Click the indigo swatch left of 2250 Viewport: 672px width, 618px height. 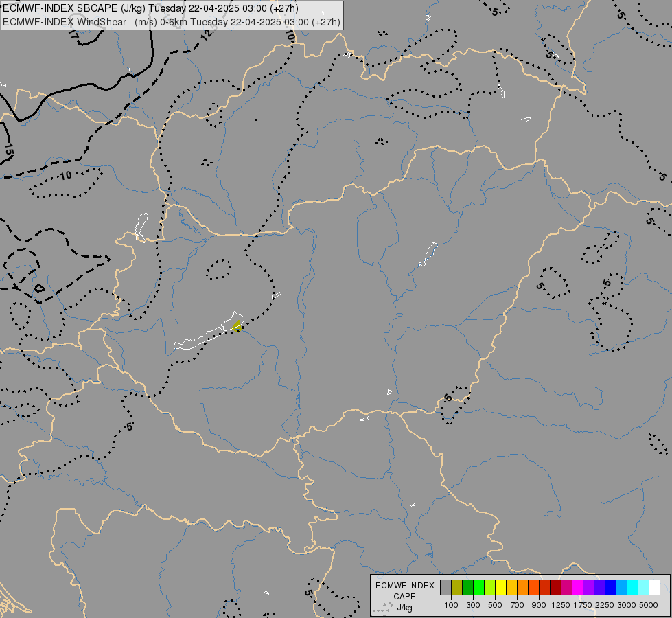coord(599,588)
